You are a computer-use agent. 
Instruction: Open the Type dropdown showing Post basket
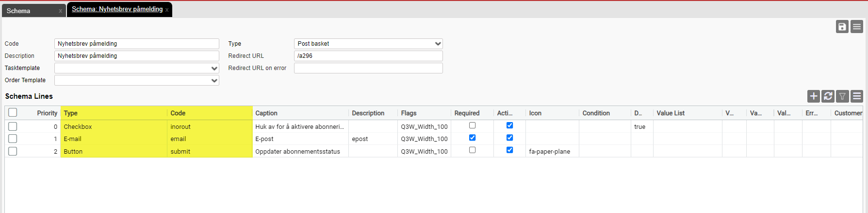pos(368,44)
